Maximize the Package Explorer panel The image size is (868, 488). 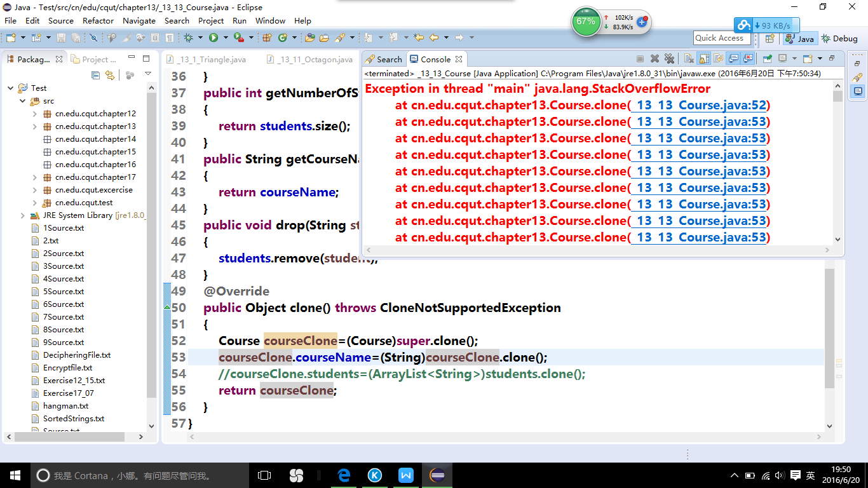pos(146,59)
